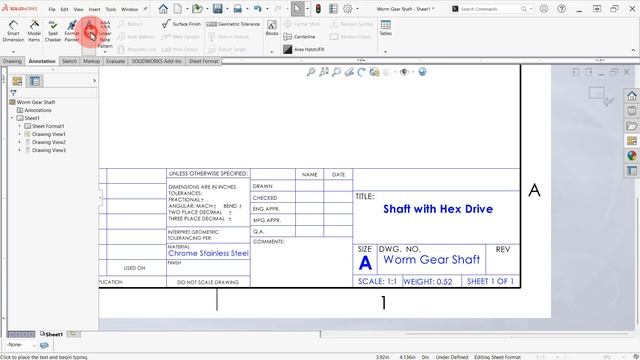The height and width of the screenshot is (360, 640).
Task: Add a Centerline annotation
Action: coord(299,37)
